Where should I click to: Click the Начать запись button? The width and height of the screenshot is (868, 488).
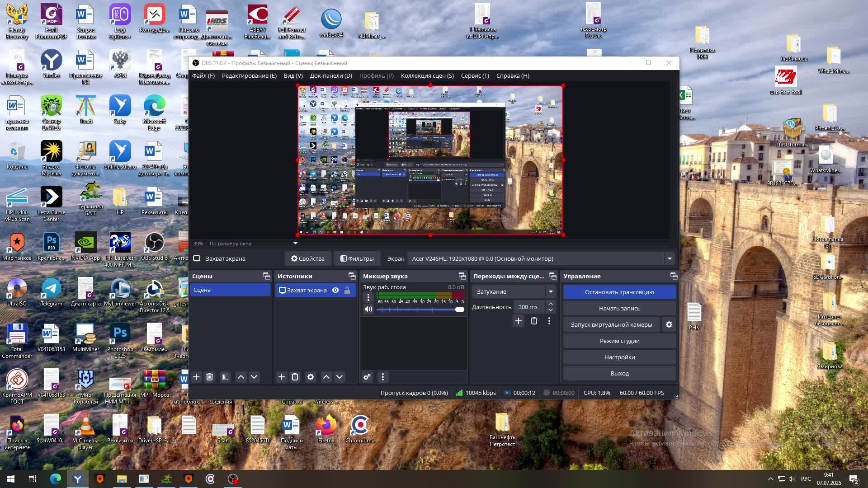click(x=619, y=308)
